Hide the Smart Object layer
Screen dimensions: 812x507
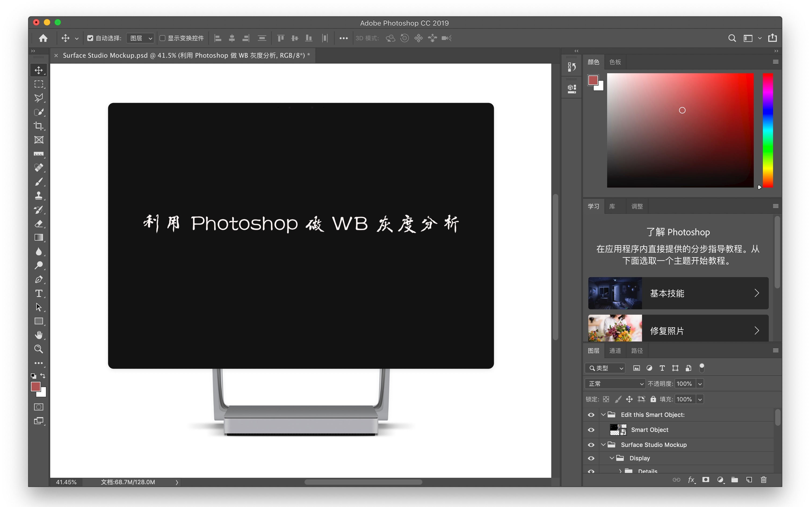coord(591,429)
